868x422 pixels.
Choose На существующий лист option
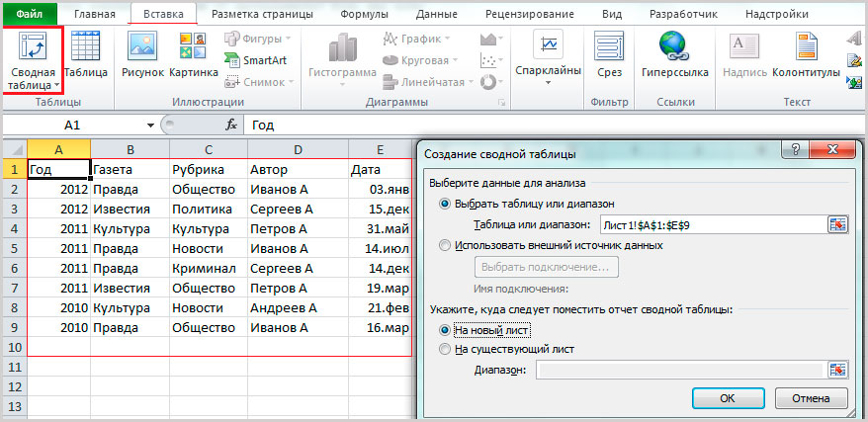[x=445, y=349]
